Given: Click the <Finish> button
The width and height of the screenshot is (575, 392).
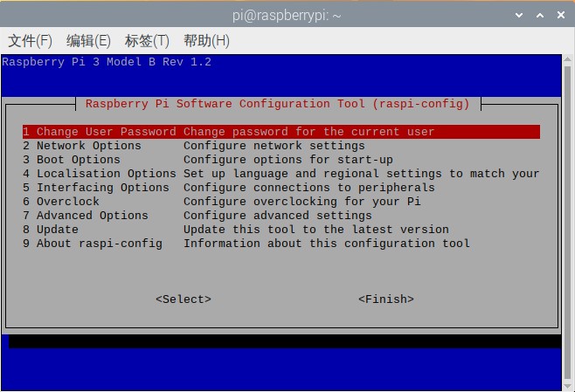Looking at the screenshot, I should [386, 299].
